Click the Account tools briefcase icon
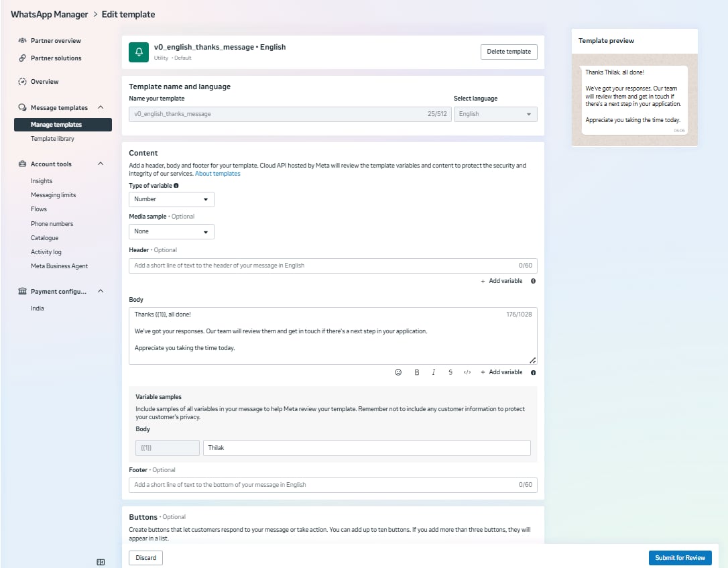This screenshot has width=728, height=568. [x=22, y=164]
